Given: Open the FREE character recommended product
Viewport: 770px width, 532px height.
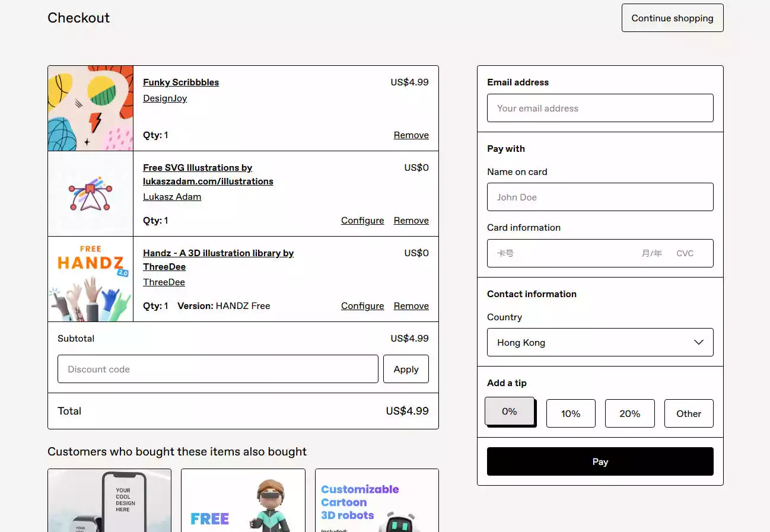Looking at the screenshot, I should tap(243, 501).
